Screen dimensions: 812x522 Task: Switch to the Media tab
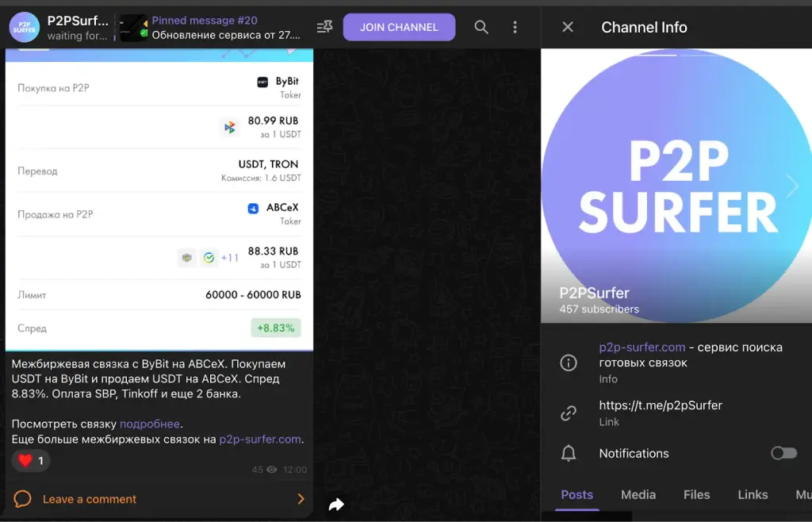[638, 494]
